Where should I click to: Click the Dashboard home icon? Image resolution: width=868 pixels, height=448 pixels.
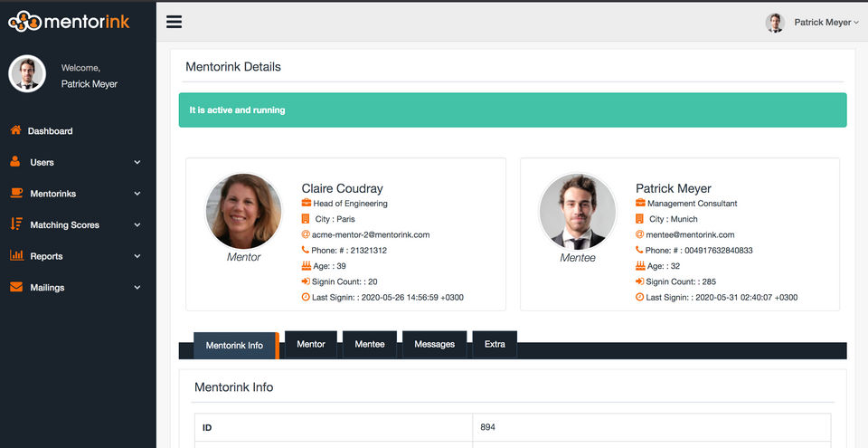tap(16, 130)
